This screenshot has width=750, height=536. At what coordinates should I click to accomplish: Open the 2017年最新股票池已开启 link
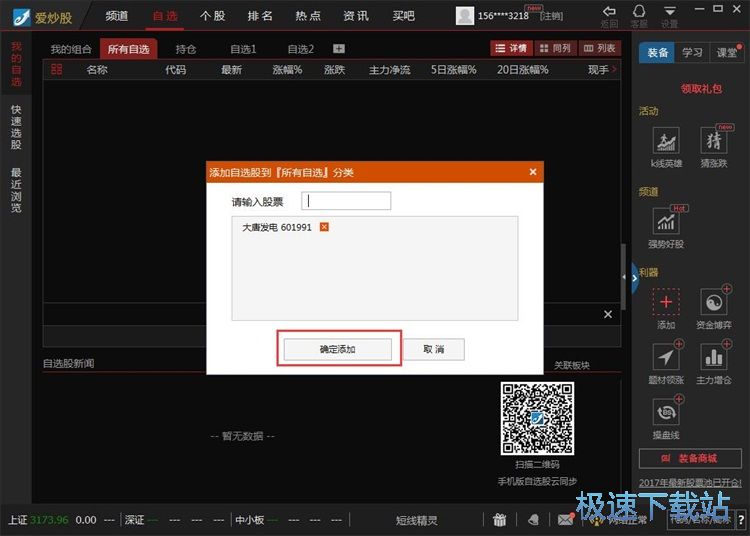pyautogui.click(x=690, y=482)
